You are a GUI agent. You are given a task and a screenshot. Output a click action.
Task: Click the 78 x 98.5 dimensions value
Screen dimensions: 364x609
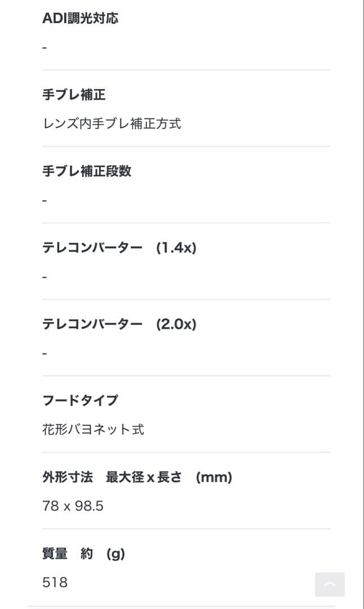(73, 506)
